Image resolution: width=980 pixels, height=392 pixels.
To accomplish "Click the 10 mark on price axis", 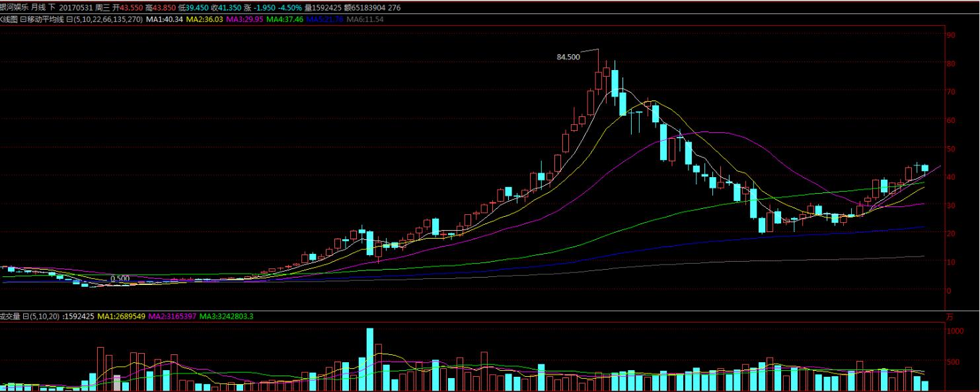I will (x=951, y=262).
